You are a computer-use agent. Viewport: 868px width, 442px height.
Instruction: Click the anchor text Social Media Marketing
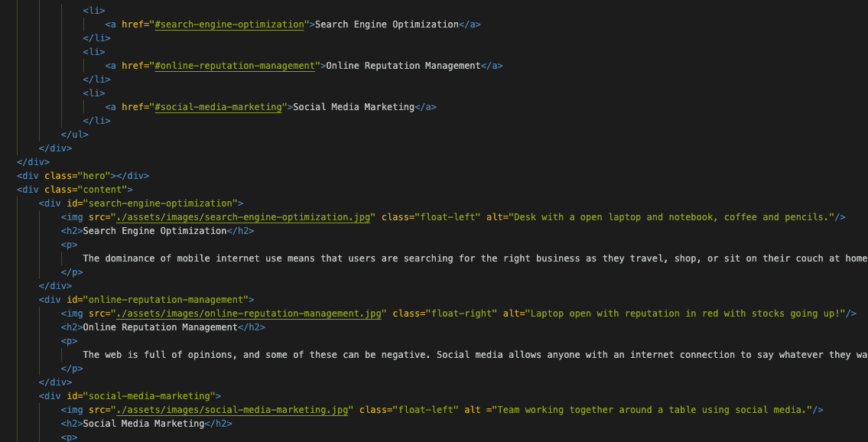pos(356,106)
